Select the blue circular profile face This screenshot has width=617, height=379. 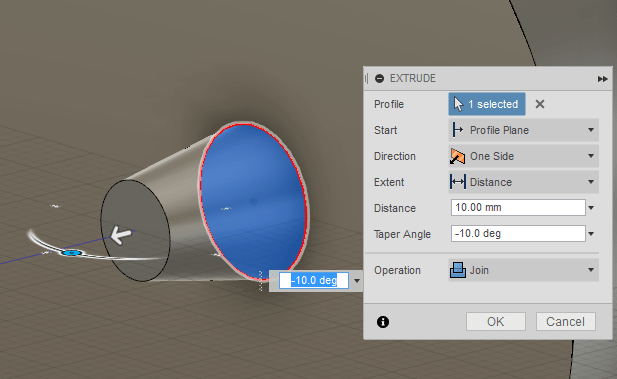point(253,201)
